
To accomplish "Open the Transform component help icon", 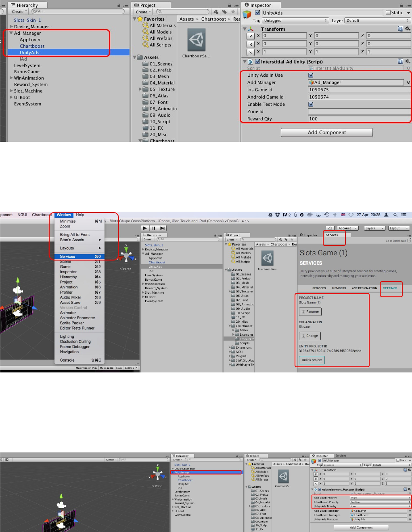I will click(400, 29).
